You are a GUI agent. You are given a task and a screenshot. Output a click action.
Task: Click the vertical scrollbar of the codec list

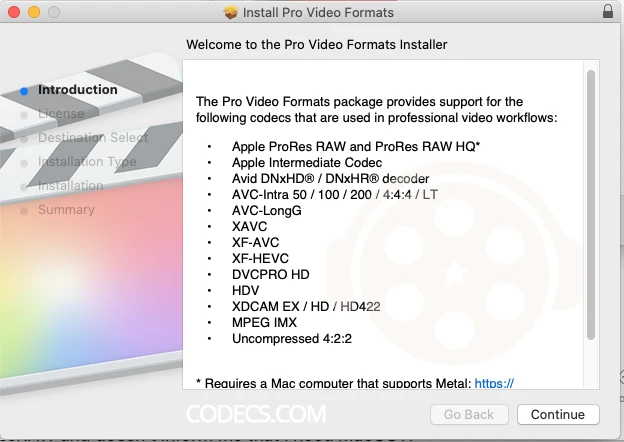(590, 200)
